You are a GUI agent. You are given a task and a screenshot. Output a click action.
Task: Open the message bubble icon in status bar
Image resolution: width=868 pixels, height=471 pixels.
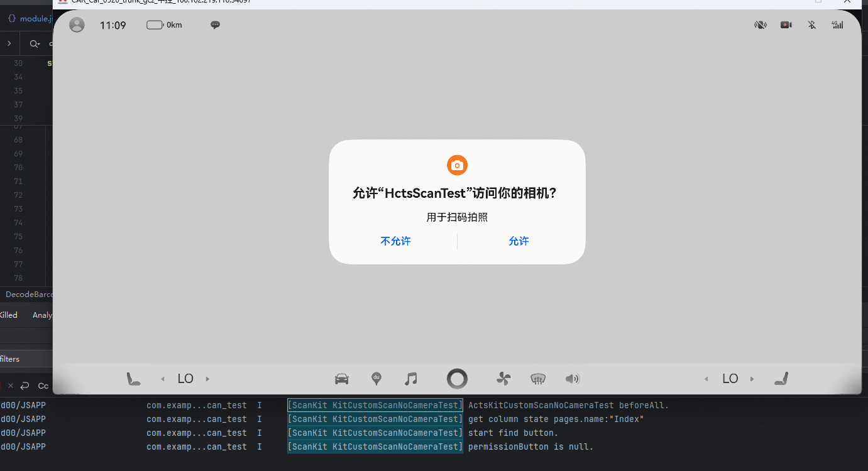[215, 25]
